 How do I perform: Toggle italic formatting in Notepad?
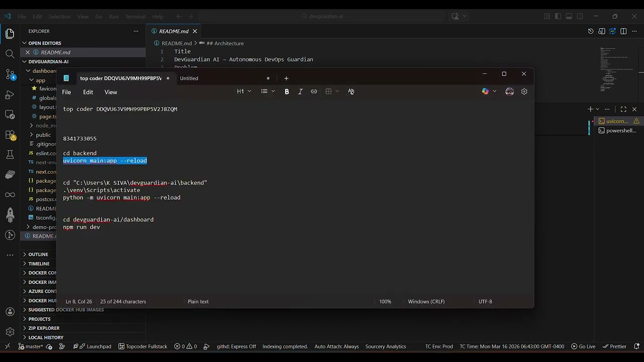tap(300, 92)
